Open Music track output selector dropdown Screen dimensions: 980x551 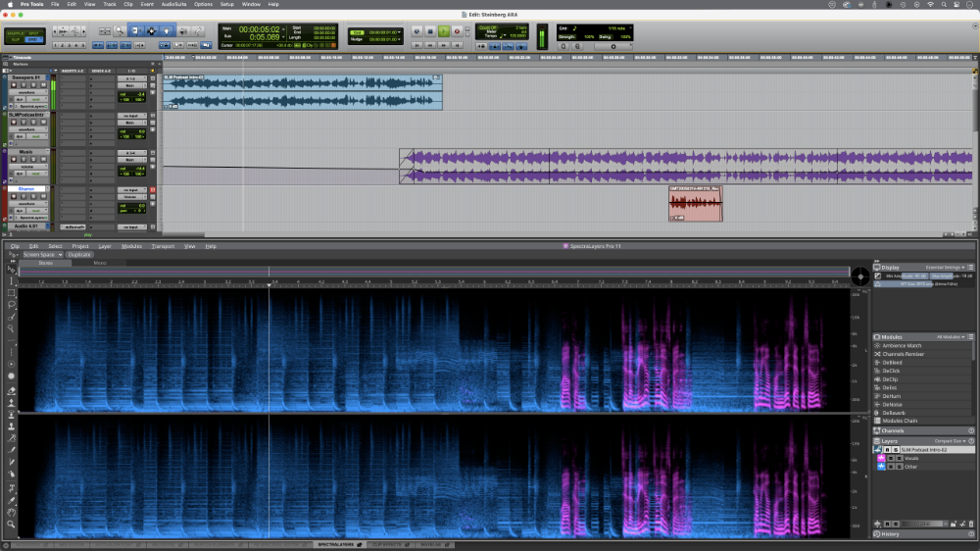132,160
